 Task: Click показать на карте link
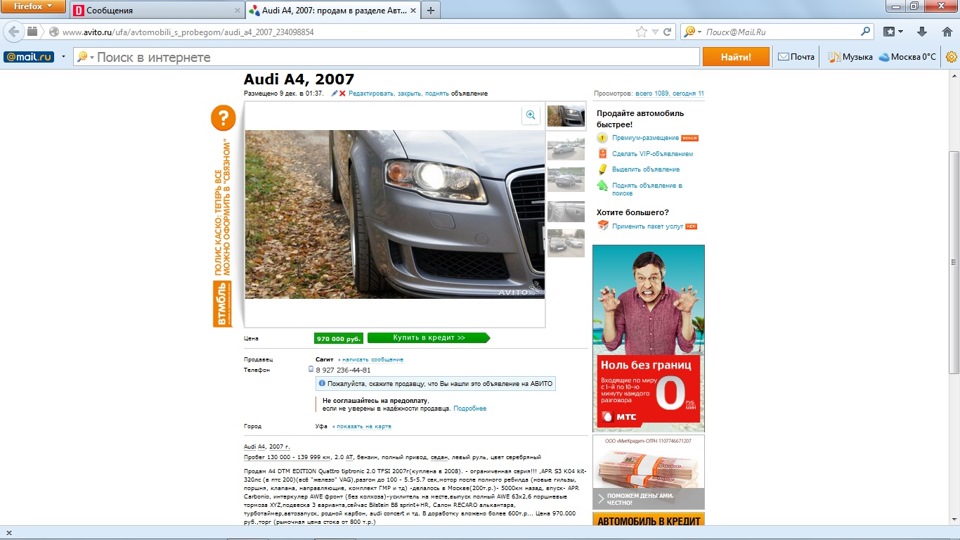363,426
